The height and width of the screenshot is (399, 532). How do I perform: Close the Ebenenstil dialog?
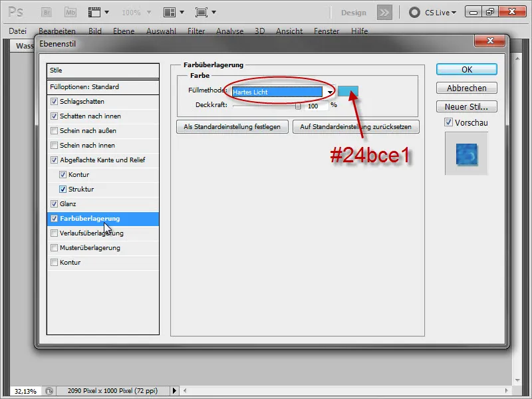pos(490,41)
